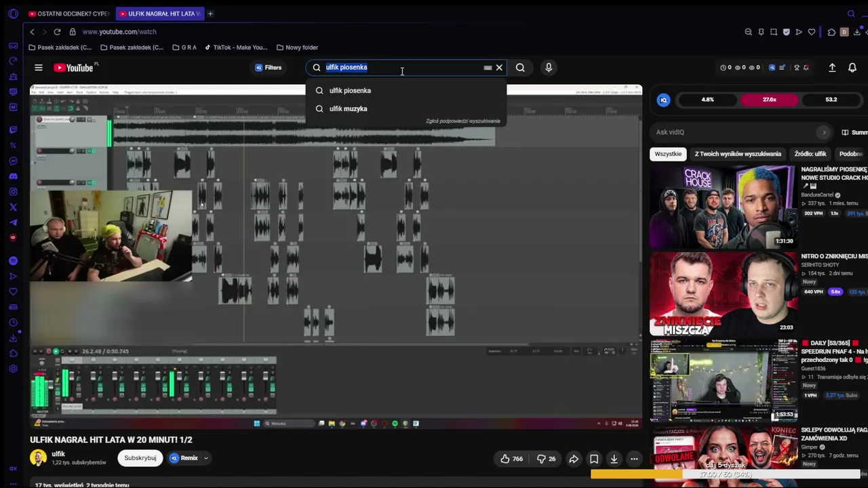Open a new browser tab with plus
Viewport: 868px width, 488px height.
pyautogui.click(x=210, y=14)
